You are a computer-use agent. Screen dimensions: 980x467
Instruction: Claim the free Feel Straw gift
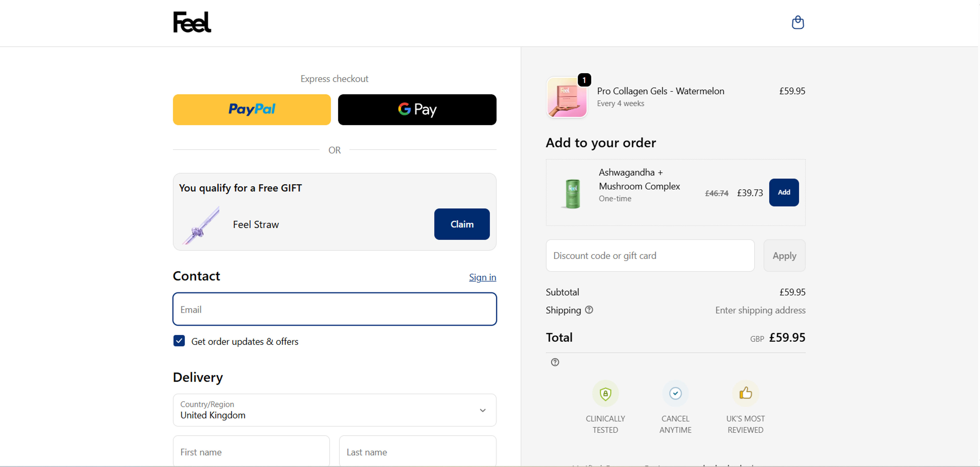[x=461, y=224]
